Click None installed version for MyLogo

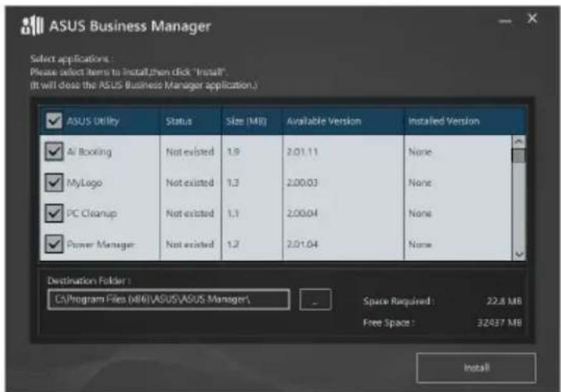420,182
